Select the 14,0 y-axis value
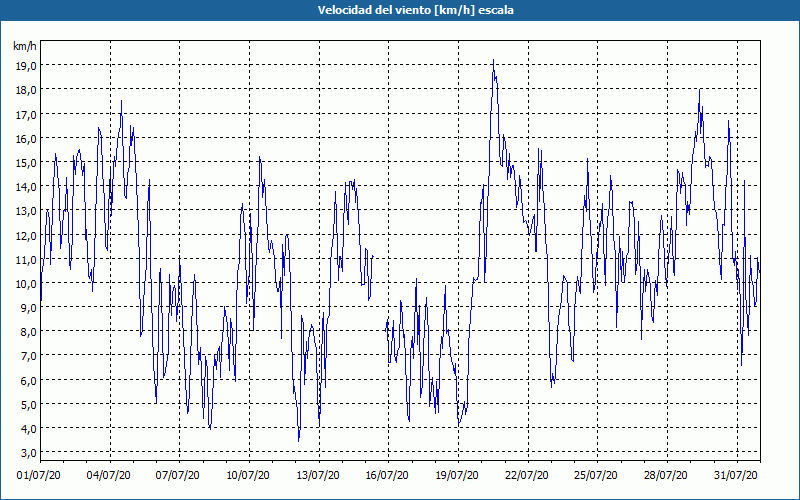800x500 pixels. pos(27,187)
